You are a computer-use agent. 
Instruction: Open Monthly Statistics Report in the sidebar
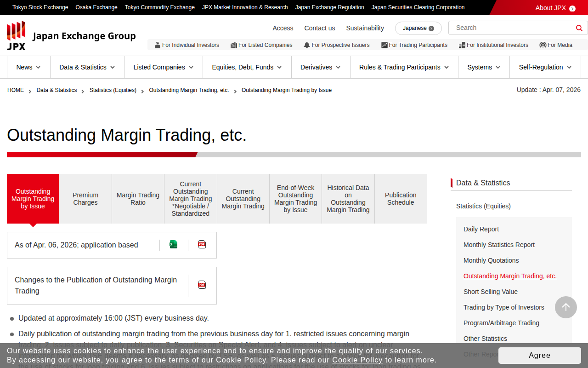tap(499, 245)
